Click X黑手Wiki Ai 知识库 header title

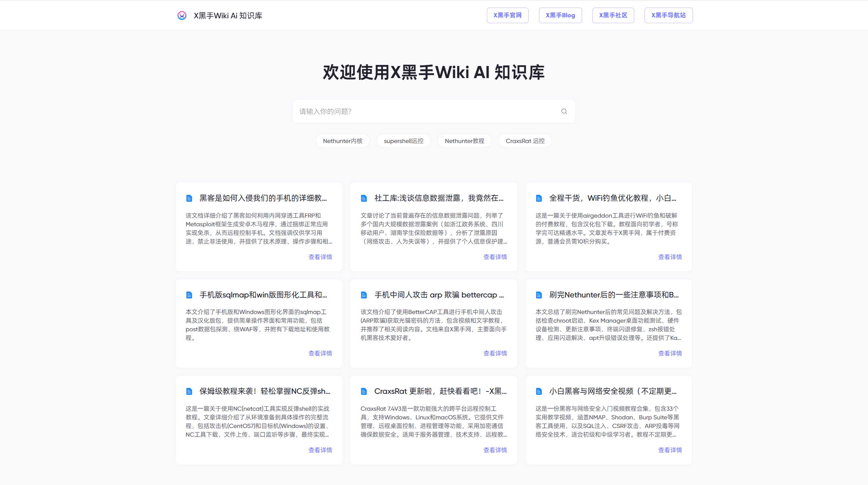(x=228, y=16)
